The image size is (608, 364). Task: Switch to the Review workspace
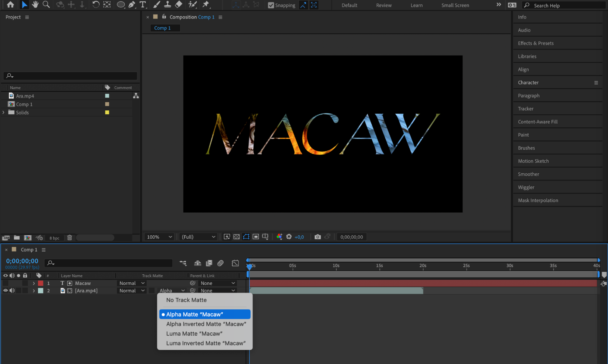click(x=384, y=5)
